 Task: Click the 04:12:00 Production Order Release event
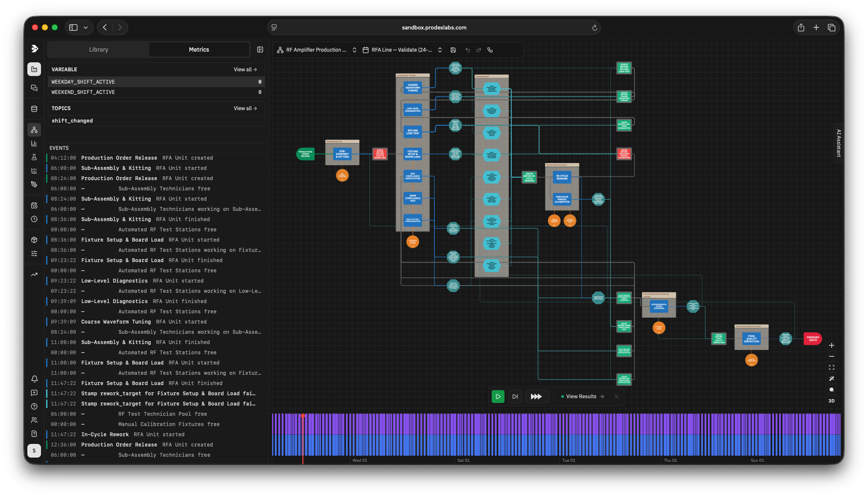(156, 158)
